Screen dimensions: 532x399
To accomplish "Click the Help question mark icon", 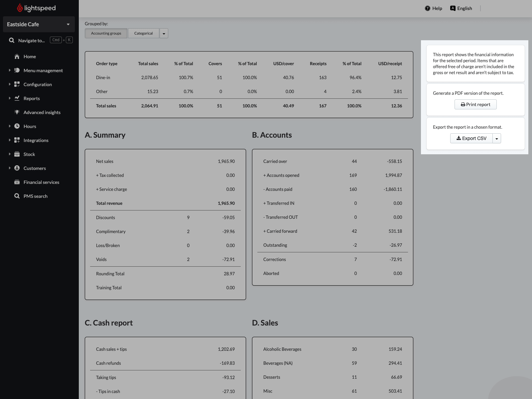I will pos(428,8).
